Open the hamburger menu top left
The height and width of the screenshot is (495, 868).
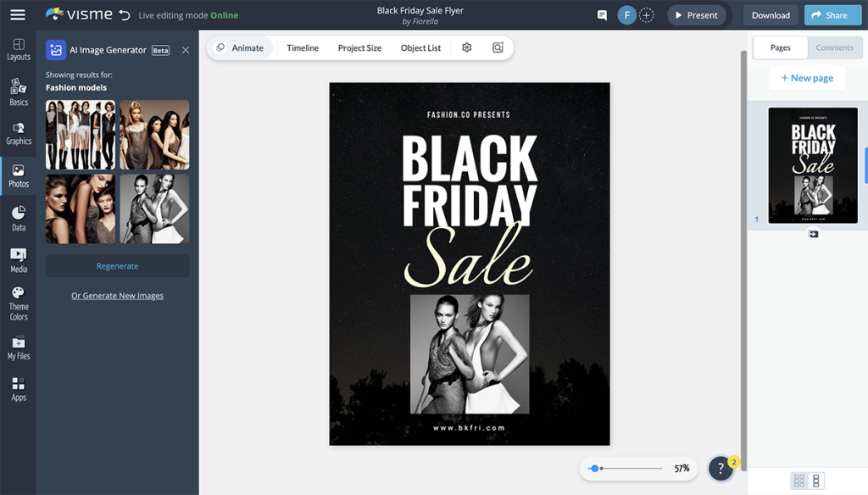pos(18,14)
